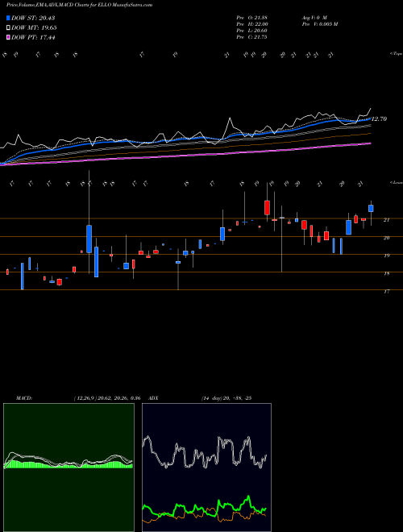Click the 'Avg V: 0 M' volume text

(314, 17)
